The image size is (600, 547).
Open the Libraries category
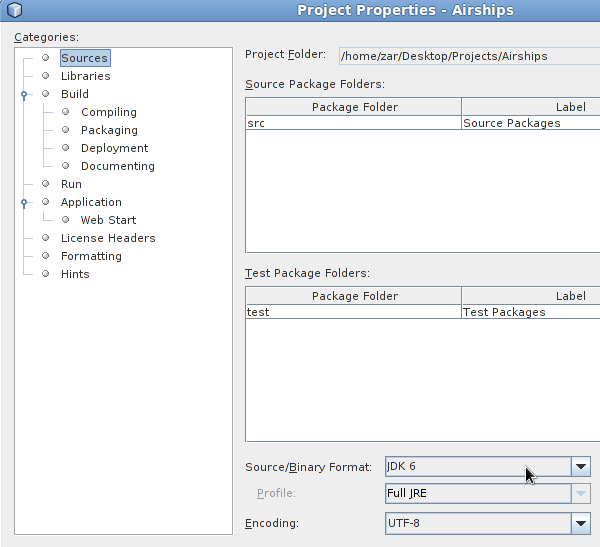pos(85,76)
